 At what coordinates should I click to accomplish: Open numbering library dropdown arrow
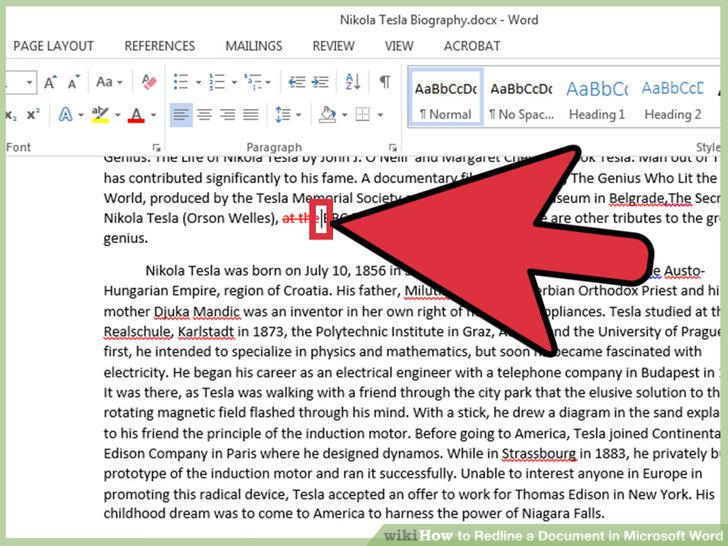[234, 83]
